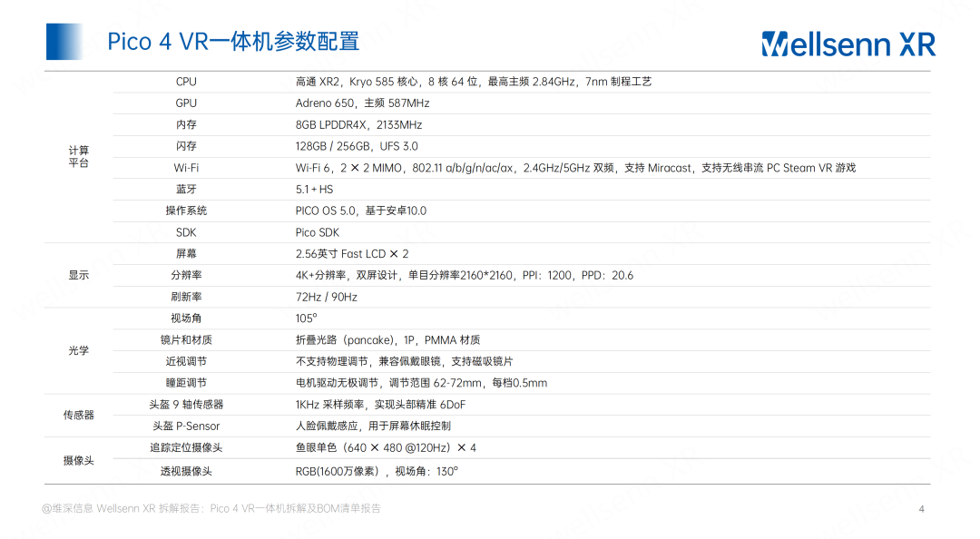Viewport: 980px width, 539px height.
Task: Click the page number '4'
Action: pos(921,509)
